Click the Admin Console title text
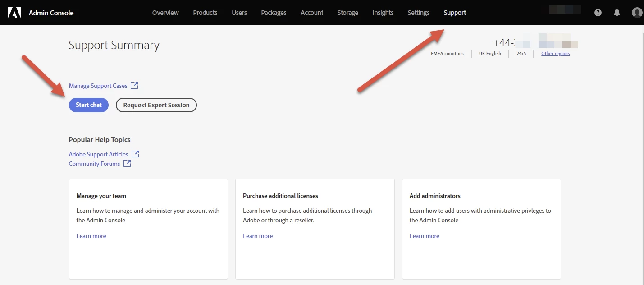Viewport: 644px width, 285px height. (51, 13)
